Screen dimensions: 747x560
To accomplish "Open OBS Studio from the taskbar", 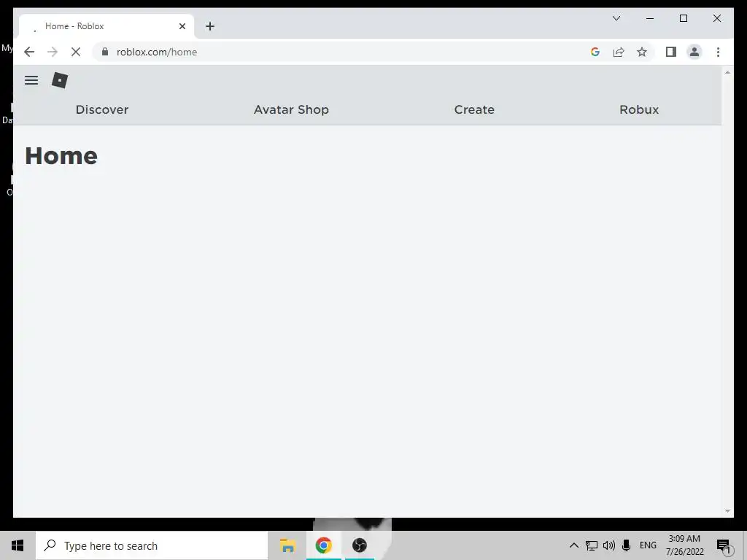I will pos(359,545).
